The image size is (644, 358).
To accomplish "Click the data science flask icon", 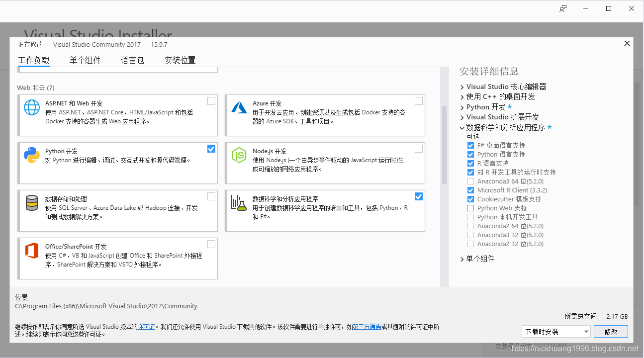I will click(239, 203).
